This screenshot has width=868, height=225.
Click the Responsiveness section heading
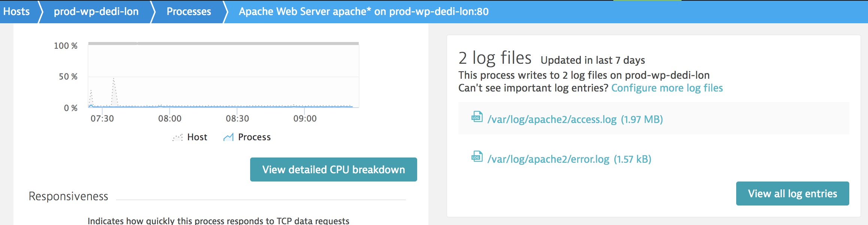coord(69,196)
